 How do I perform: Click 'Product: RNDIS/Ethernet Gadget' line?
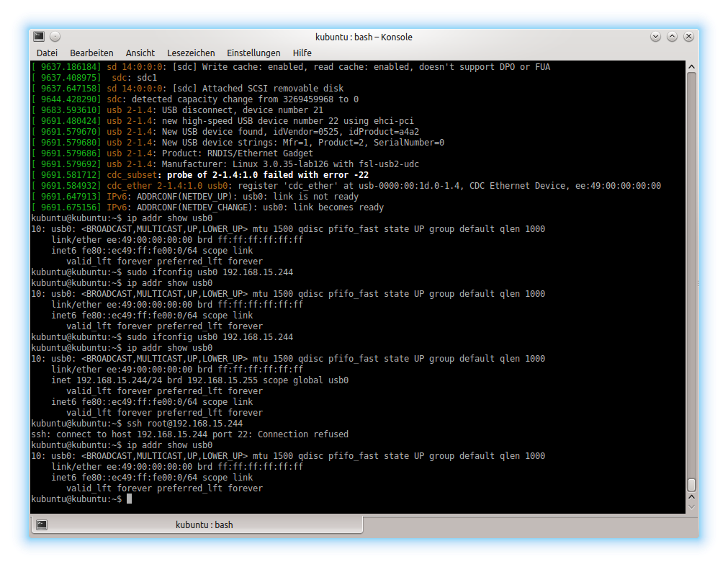[x=237, y=153]
